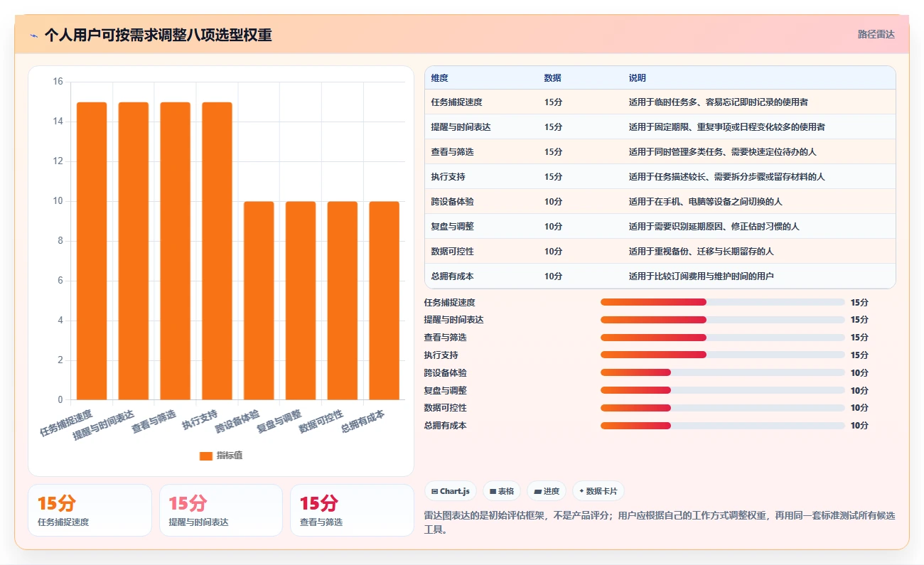Click the 10分 value in 总拥有成本 table row
The width and height of the screenshot is (924, 565).
click(553, 276)
